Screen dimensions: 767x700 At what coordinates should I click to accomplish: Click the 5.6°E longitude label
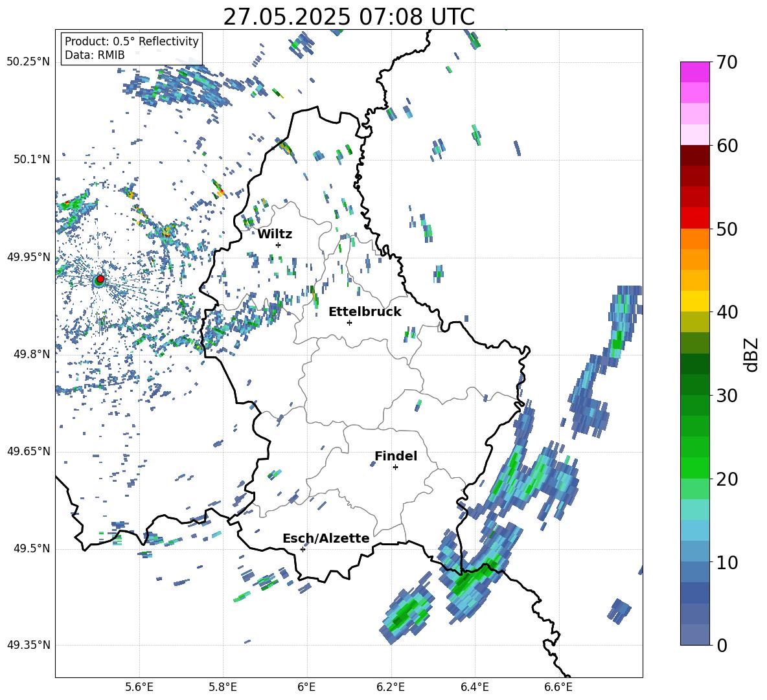[139, 687]
